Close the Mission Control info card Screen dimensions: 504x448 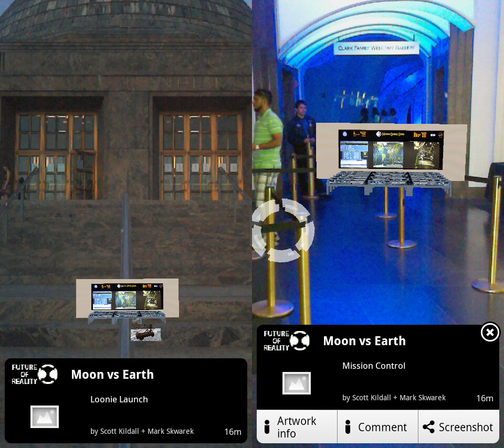(489, 332)
